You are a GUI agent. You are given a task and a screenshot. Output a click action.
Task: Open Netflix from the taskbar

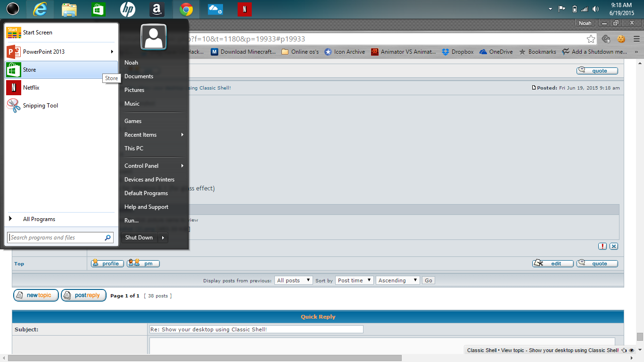coord(244,9)
